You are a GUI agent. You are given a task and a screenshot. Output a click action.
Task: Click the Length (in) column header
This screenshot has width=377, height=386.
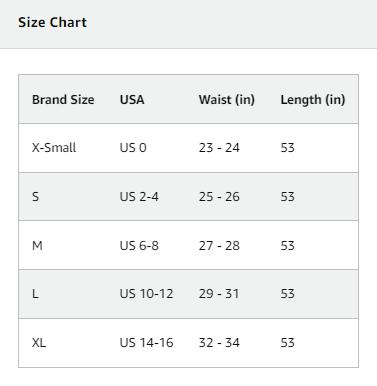click(x=313, y=100)
